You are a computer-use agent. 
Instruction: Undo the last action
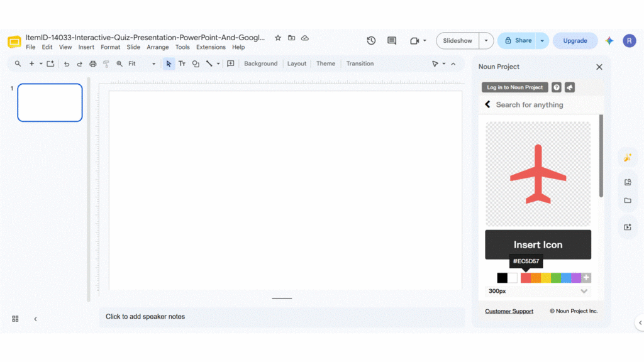pos(67,63)
